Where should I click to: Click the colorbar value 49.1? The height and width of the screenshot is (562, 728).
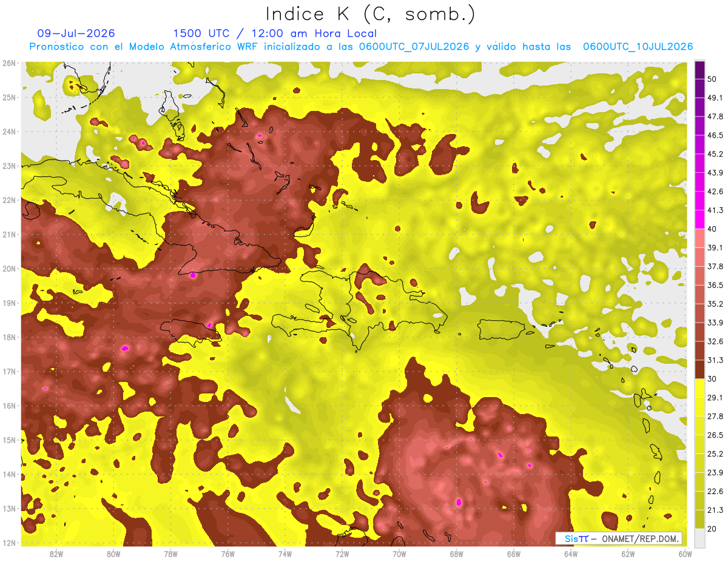click(x=715, y=98)
